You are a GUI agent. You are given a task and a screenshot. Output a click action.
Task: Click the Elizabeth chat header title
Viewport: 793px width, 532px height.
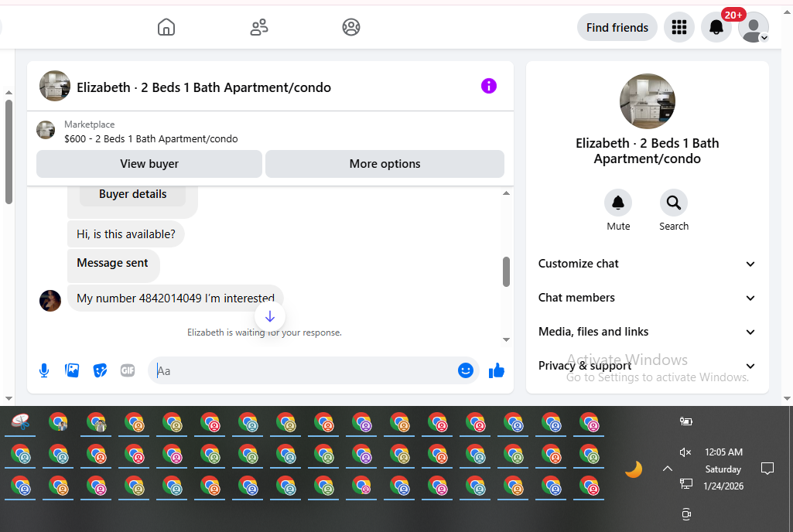[203, 87]
